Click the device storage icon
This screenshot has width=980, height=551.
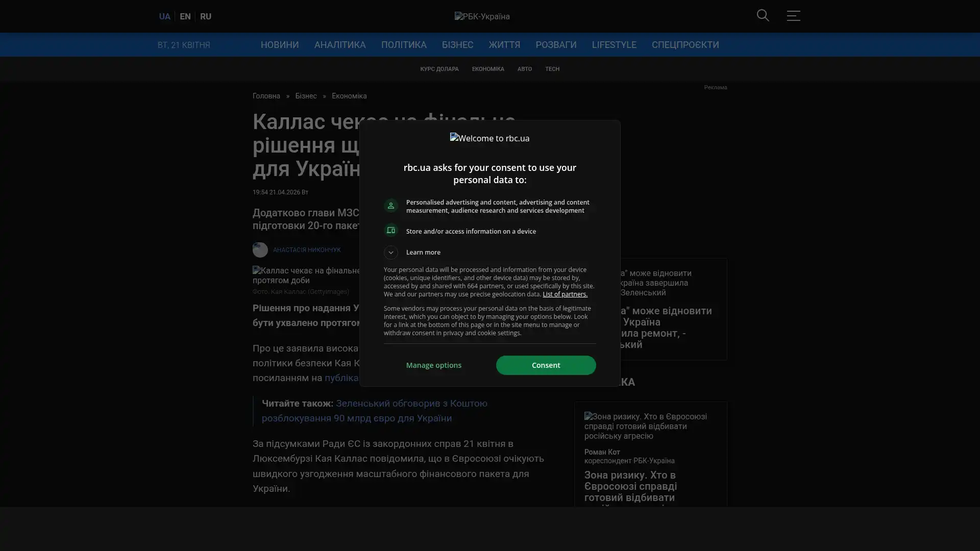point(391,231)
